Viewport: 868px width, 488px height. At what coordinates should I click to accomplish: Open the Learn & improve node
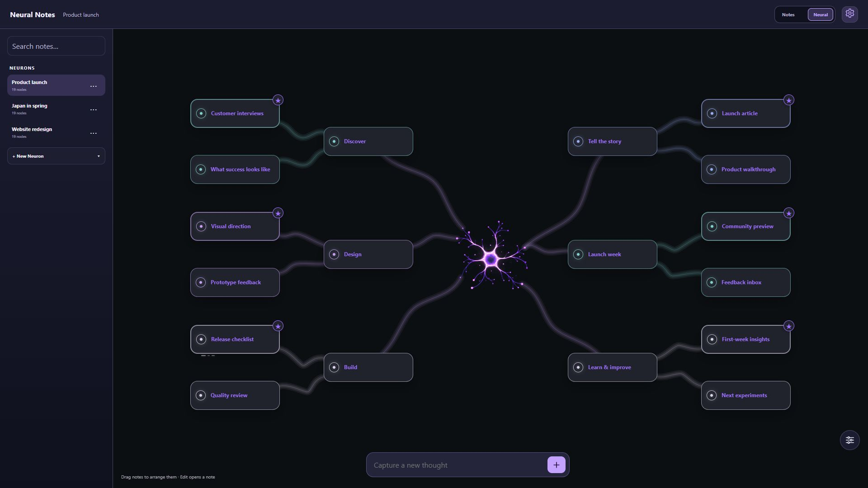pyautogui.click(x=612, y=367)
